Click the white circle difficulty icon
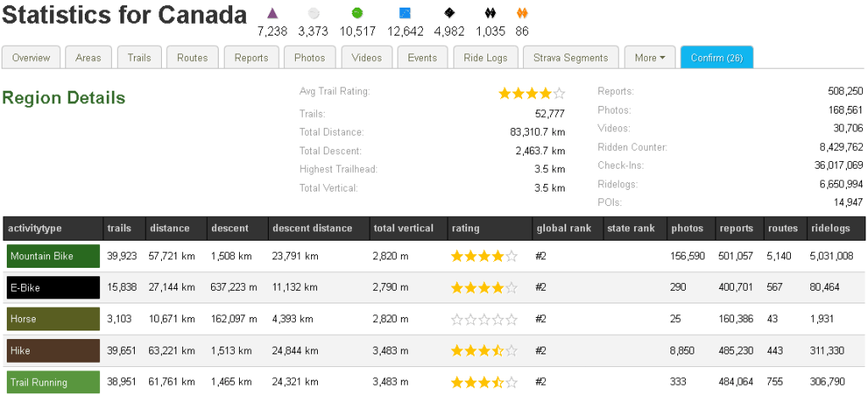The height and width of the screenshot is (395, 868). [x=314, y=13]
